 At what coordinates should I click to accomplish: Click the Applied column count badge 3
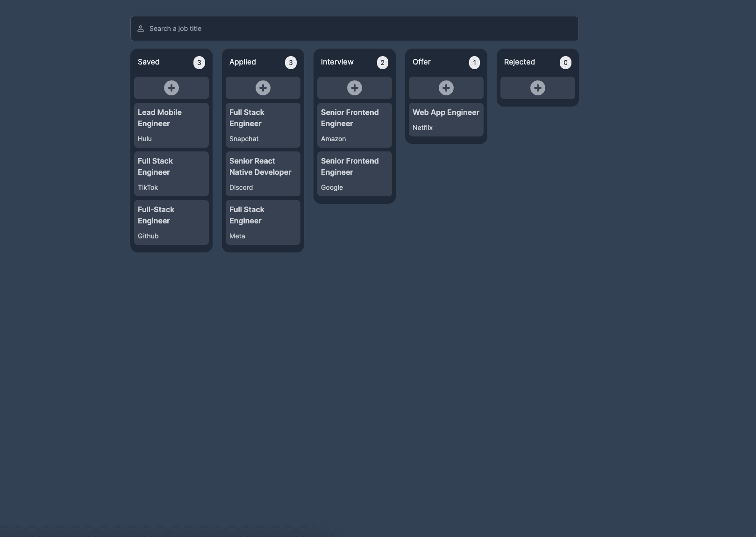[291, 63]
